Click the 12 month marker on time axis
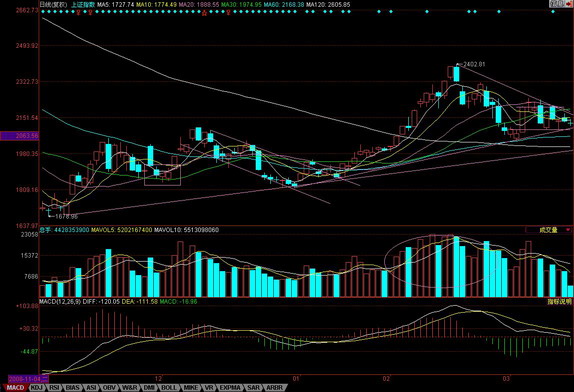This screenshot has height=392, width=574. tap(158, 378)
